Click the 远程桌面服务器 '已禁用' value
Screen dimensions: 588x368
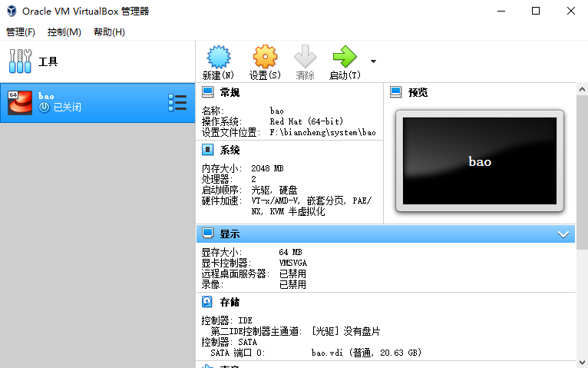pyautogui.click(x=292, y=274)
